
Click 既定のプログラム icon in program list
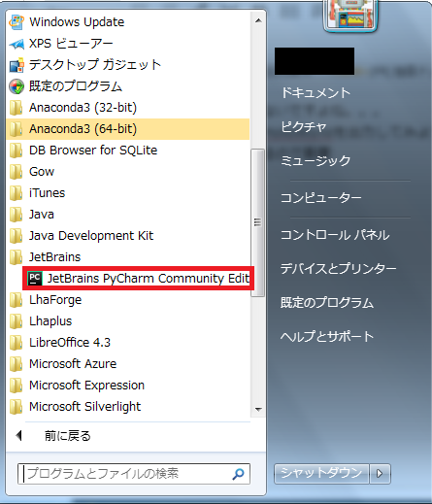[x=17, y=86]
